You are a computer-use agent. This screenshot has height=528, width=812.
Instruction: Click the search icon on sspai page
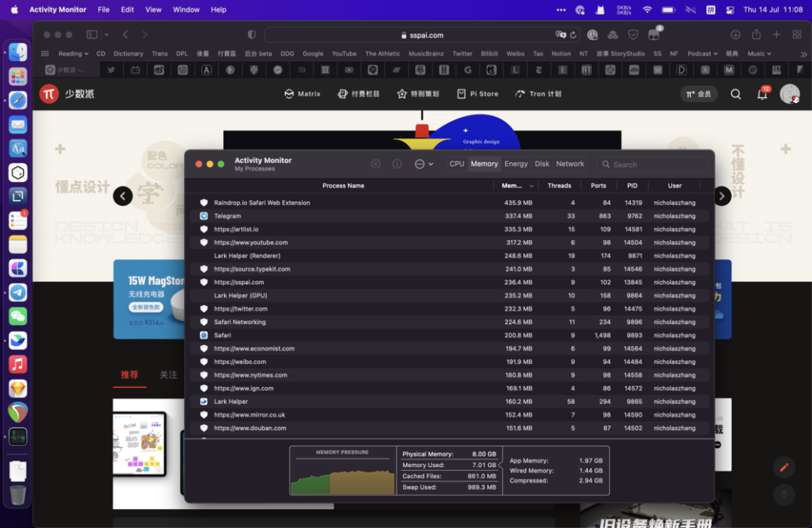[x=735, y=94]
